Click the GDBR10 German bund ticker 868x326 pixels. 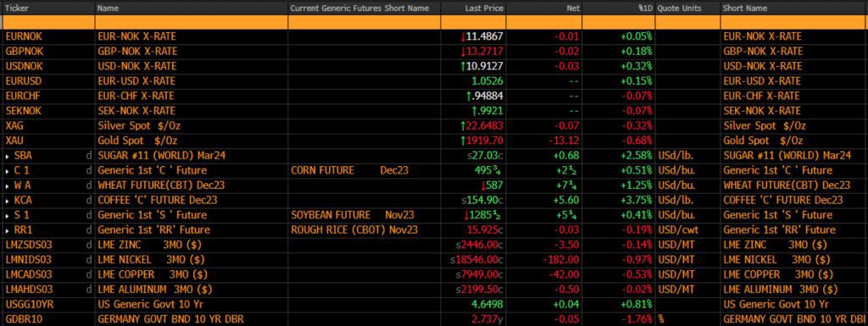click(x=21, y=319)
